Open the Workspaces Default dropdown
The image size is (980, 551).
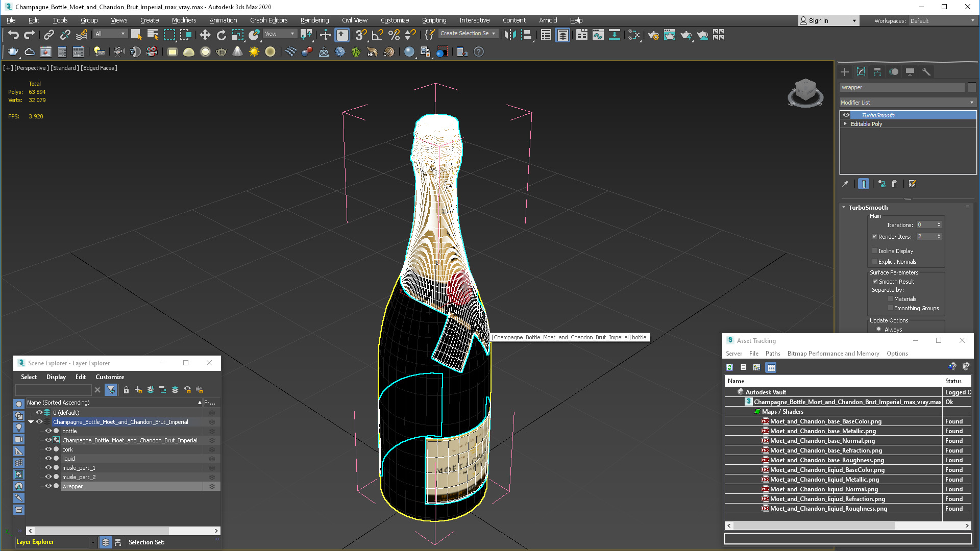click(x=942, y=21)
